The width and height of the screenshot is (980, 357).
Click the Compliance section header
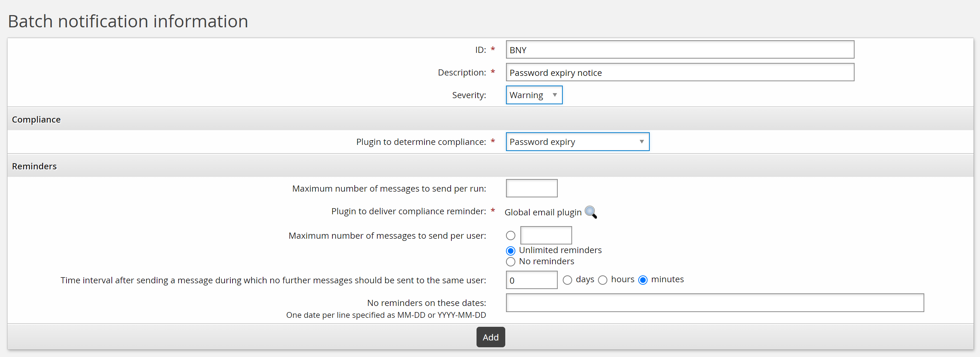36,119
